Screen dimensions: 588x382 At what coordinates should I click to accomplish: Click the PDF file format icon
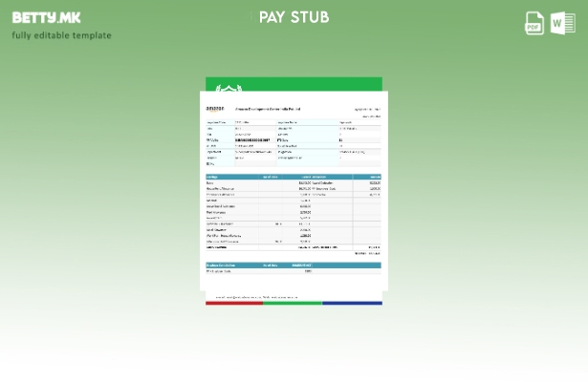click(534, 23)
